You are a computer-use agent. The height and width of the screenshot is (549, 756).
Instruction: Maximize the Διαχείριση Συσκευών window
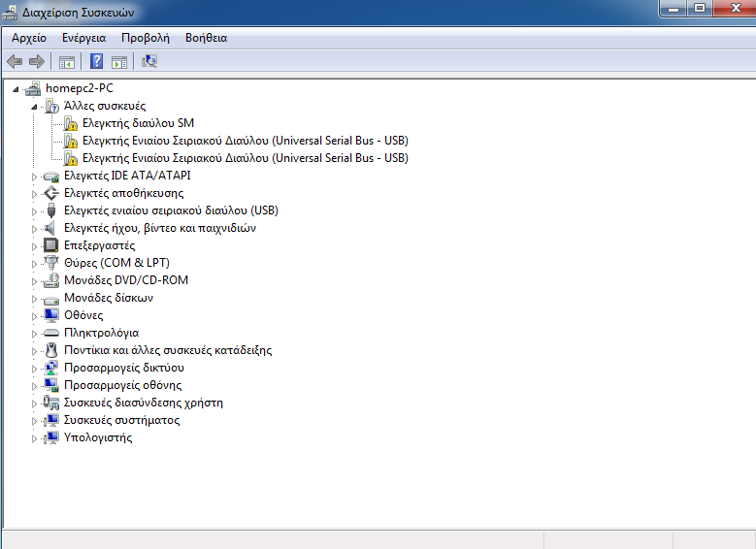click(x=700, y=9)
